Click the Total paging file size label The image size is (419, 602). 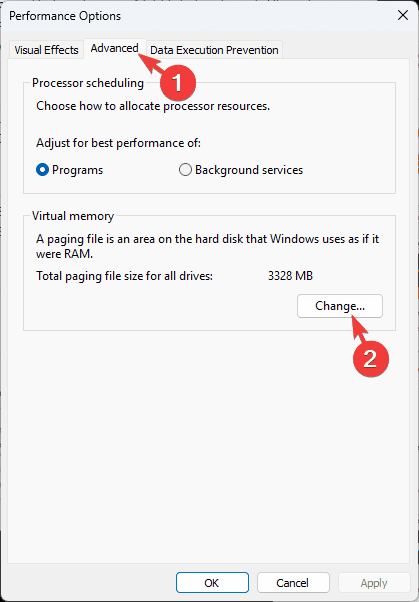(x=124, y=276)
